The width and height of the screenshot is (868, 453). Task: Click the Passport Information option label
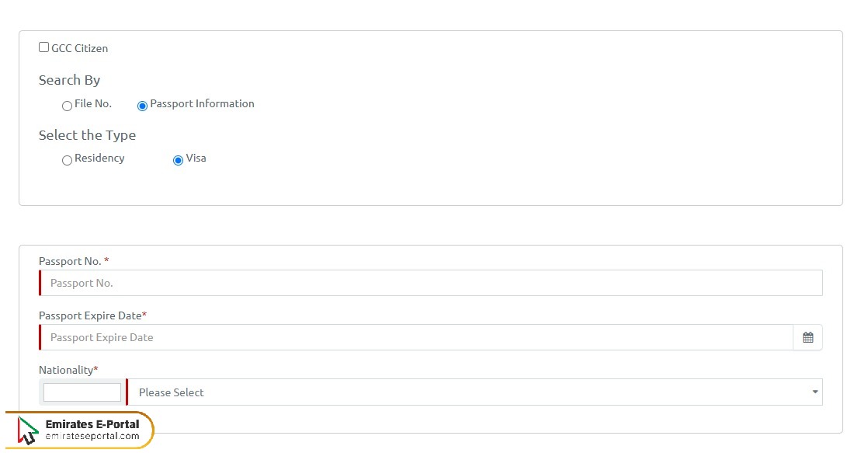click(202, 103)
